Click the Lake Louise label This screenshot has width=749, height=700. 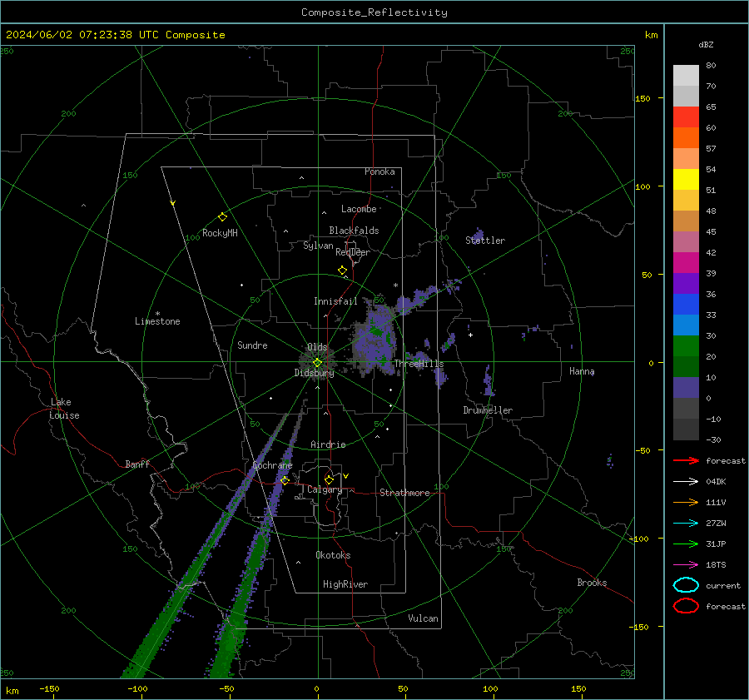(x=64, y=409)
